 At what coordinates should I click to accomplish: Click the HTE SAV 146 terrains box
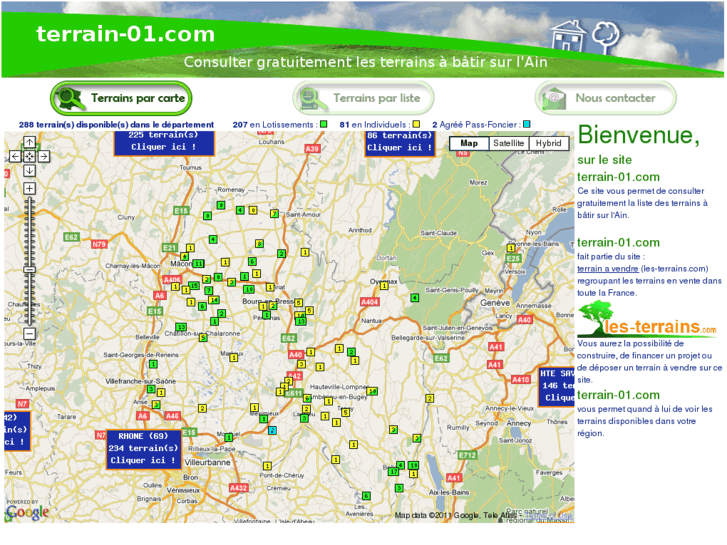click(x=556, y=386)
